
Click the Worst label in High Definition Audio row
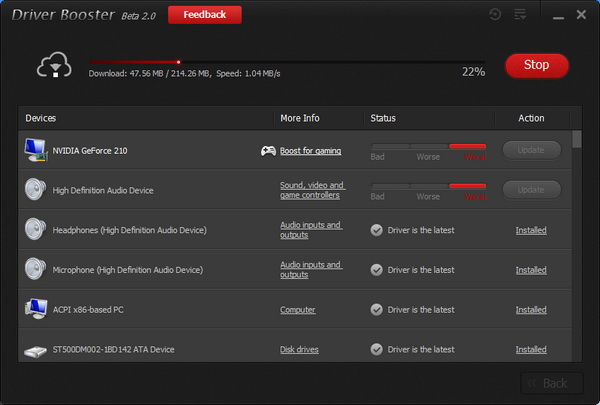(476, 197)
